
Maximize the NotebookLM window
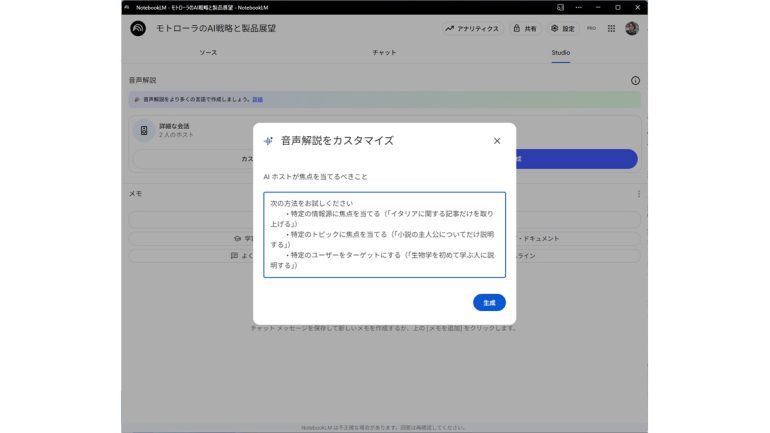618,7
